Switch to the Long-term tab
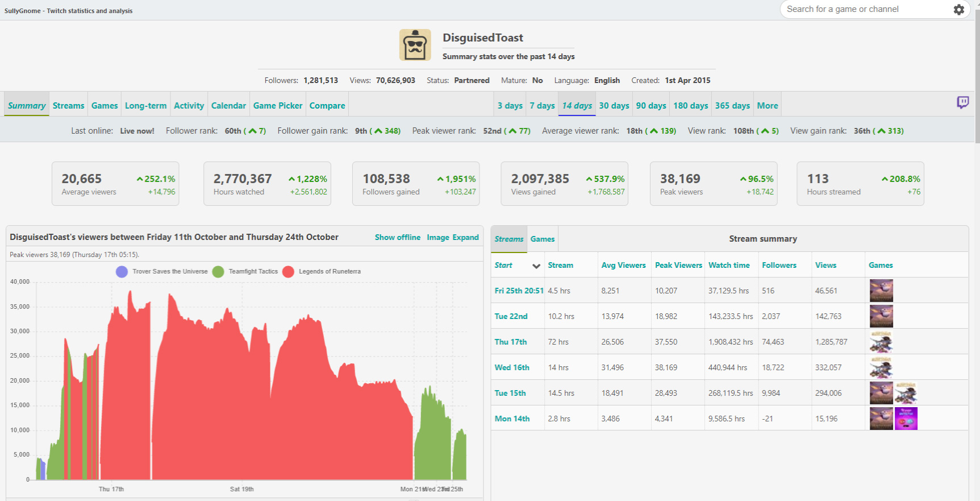 [145, 106]
